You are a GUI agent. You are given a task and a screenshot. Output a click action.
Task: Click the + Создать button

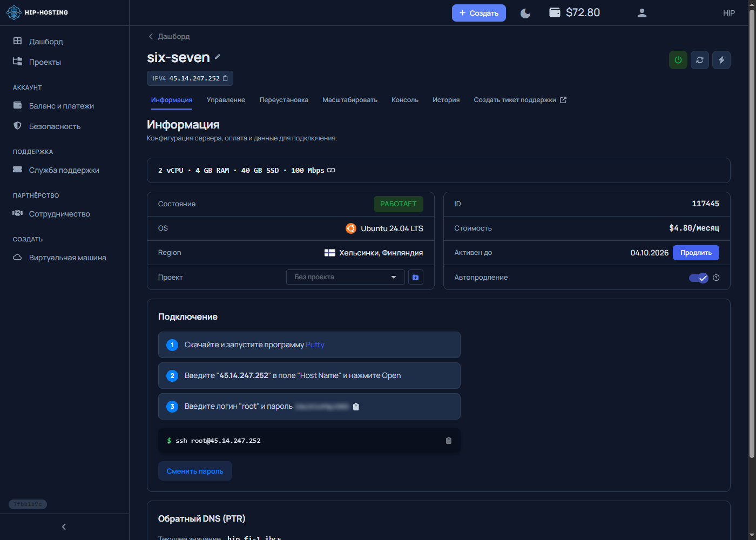tap(478, 13)
